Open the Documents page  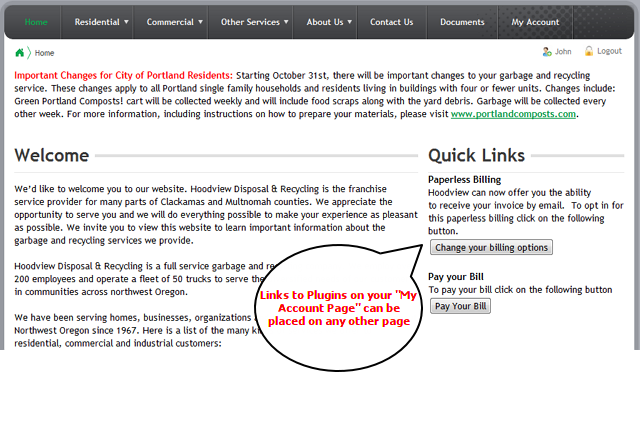point(462,22)
